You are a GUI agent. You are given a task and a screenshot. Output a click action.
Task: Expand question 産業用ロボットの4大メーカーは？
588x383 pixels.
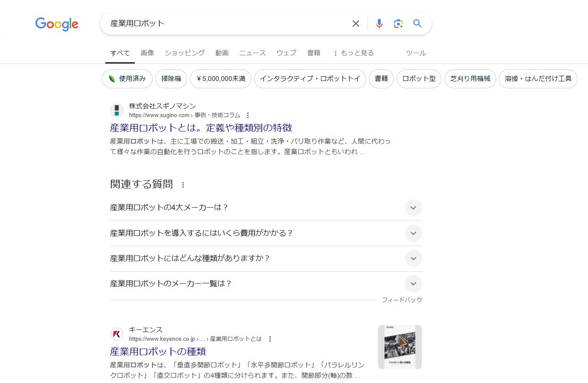tap(266, 208)
